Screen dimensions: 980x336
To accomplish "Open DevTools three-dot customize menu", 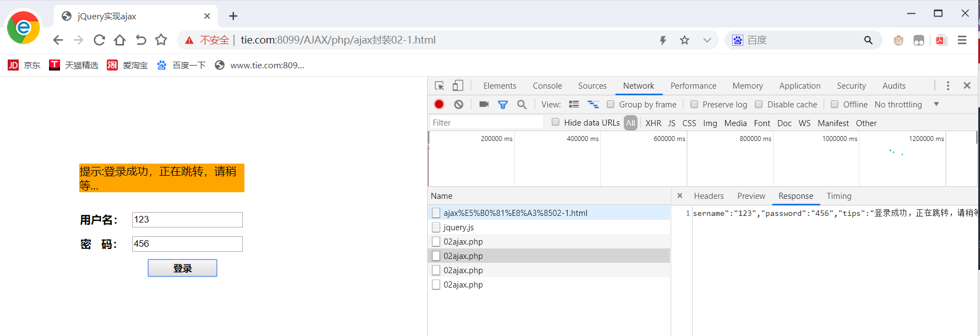I will [x=948, y=85].
